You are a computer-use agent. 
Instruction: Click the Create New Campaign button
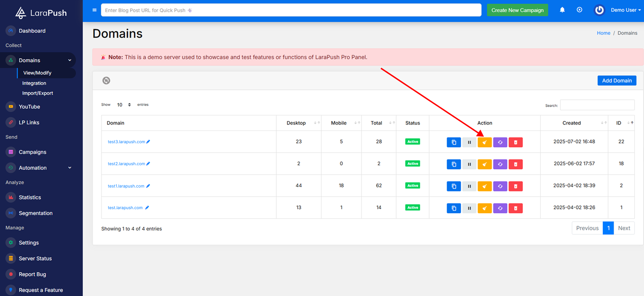coord(517,10)
